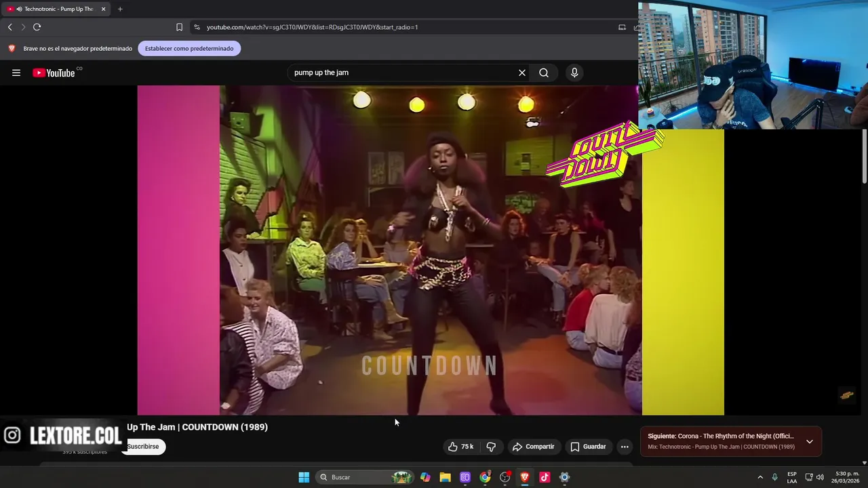Open Settings gear on the taskbar

point(564,477)
